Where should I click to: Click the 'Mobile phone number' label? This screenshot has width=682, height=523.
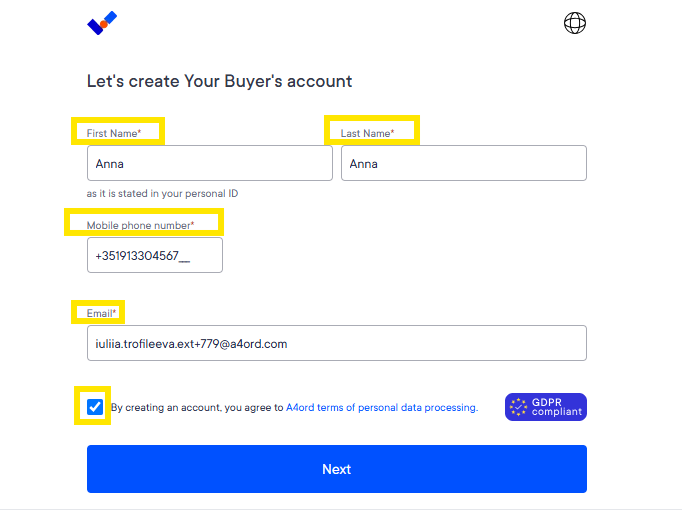tap(140, 225)
